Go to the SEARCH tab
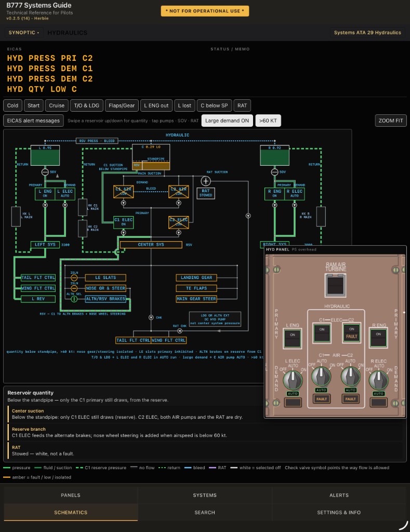The image size is (410, 532). [x=205, y=512]
